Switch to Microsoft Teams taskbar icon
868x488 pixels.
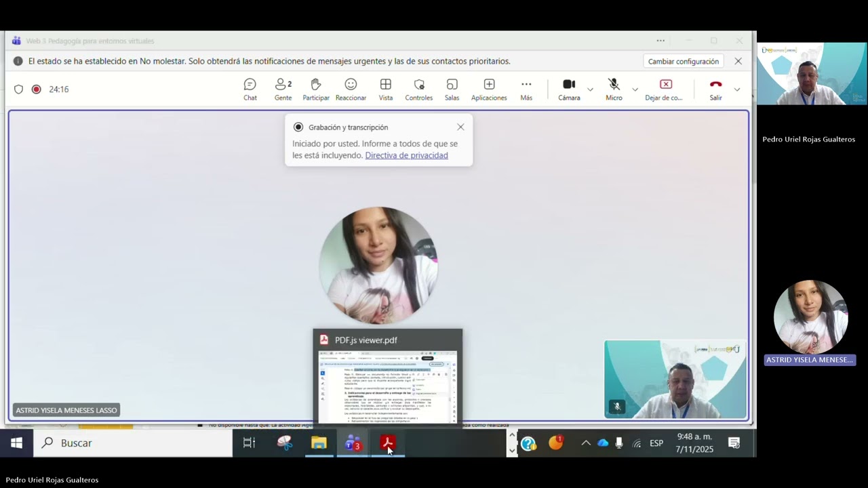pyautogui.click(x=353, y=443)
